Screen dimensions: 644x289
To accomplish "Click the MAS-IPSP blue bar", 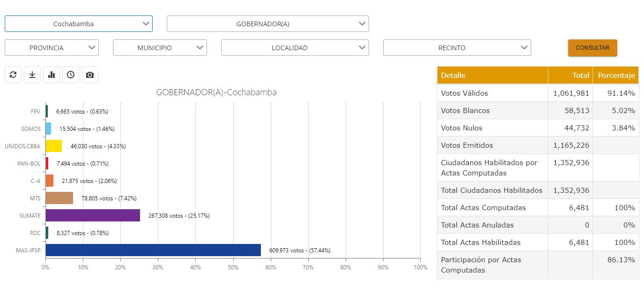I will point(152,251).
